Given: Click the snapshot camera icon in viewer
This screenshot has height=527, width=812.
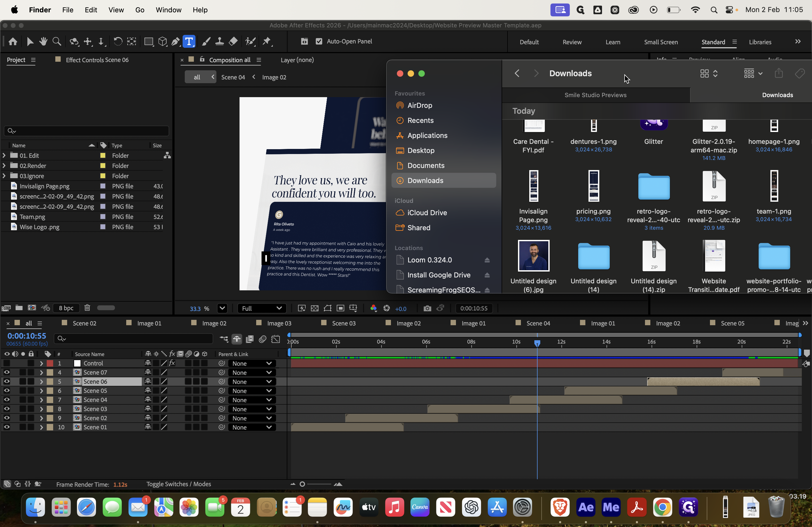Looking at the screenshot, I should tap(427, 309).
